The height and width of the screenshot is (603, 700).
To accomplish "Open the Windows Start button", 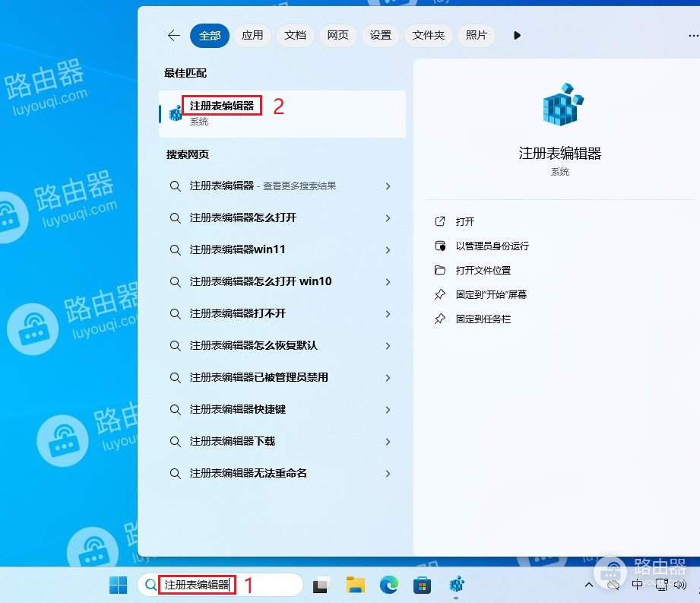I will [x=118, y=585].
